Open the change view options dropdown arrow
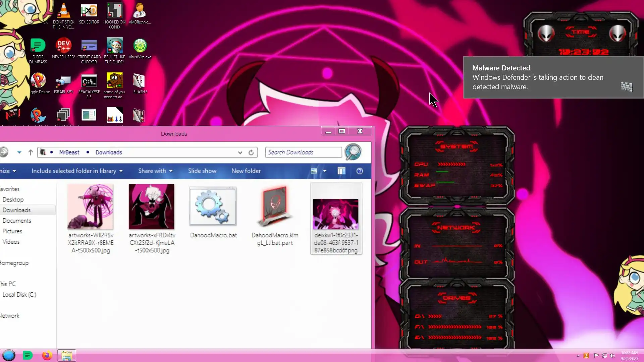 [325, 171]
